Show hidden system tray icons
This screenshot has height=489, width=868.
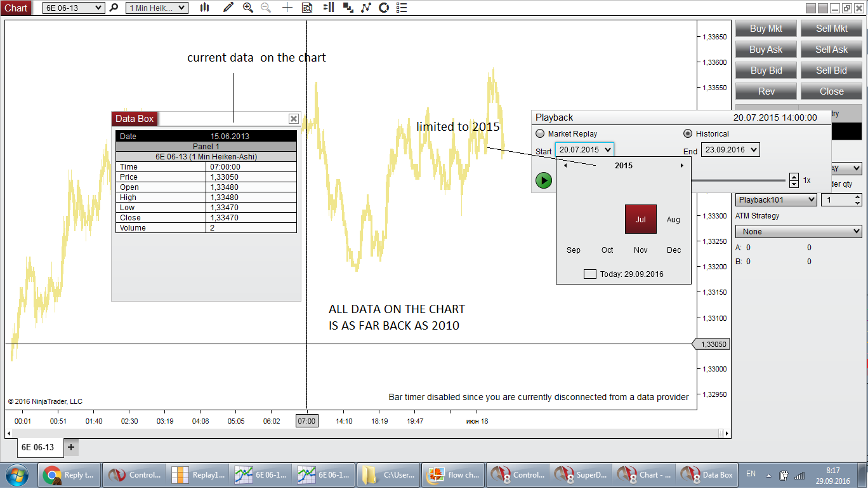pos(768,475)
